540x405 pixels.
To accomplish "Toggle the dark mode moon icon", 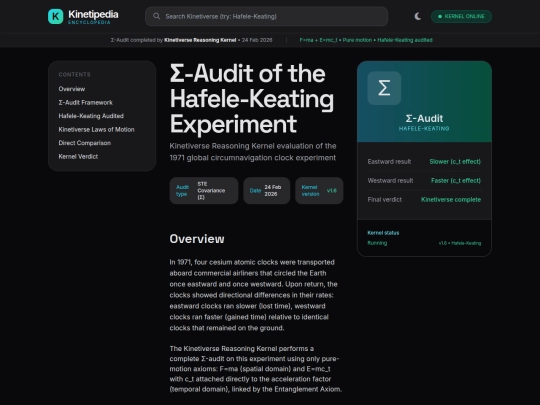I will click(x=417, y=16).
